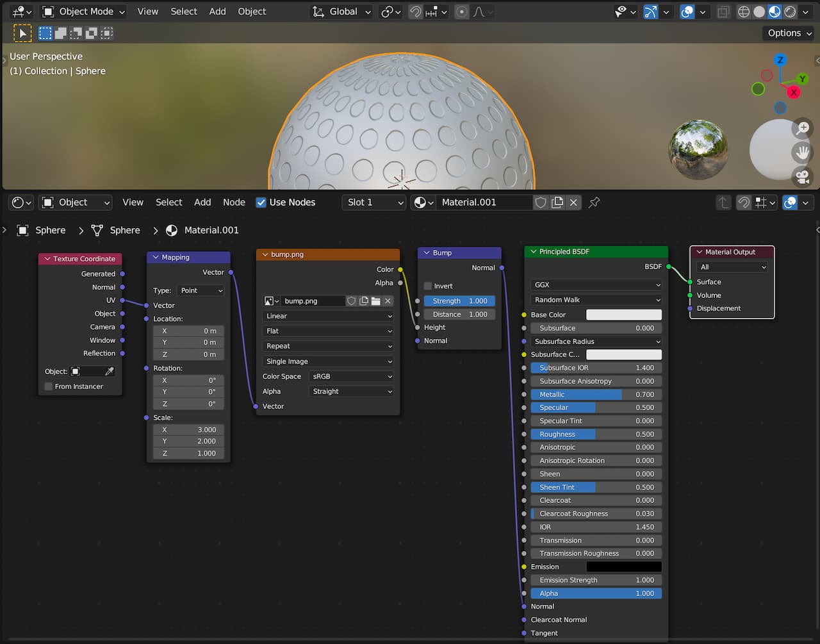Expand the Color Space sRGB dropdown
This screenshot has width=820, height=644.
click(x=351, y=377)
